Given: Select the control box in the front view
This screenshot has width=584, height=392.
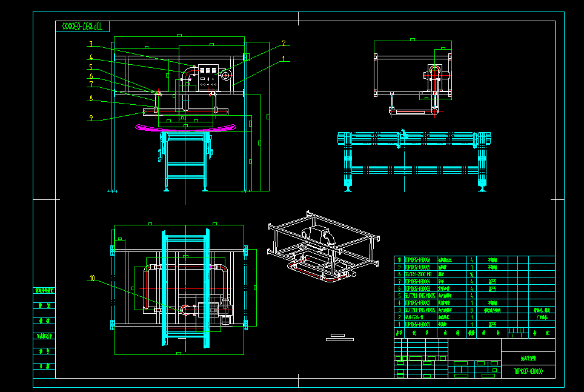Looking at the screenshot, I should pyautogui.click(x=208, y=77).
